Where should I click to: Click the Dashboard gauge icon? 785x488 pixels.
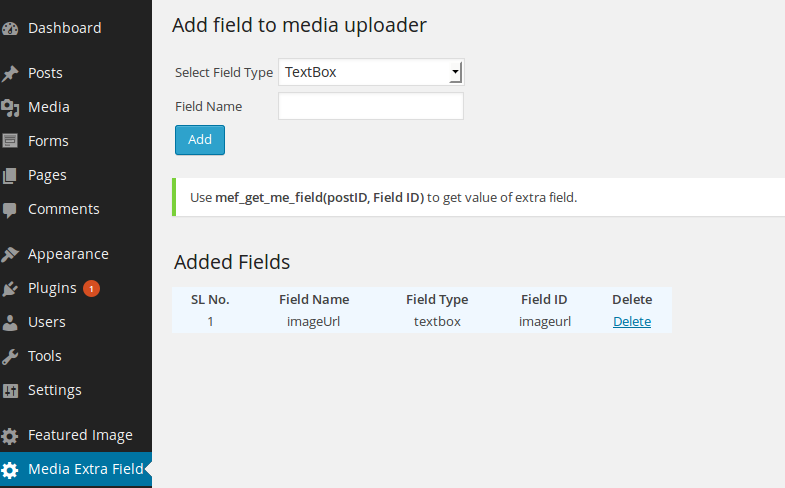click(10, 29)
